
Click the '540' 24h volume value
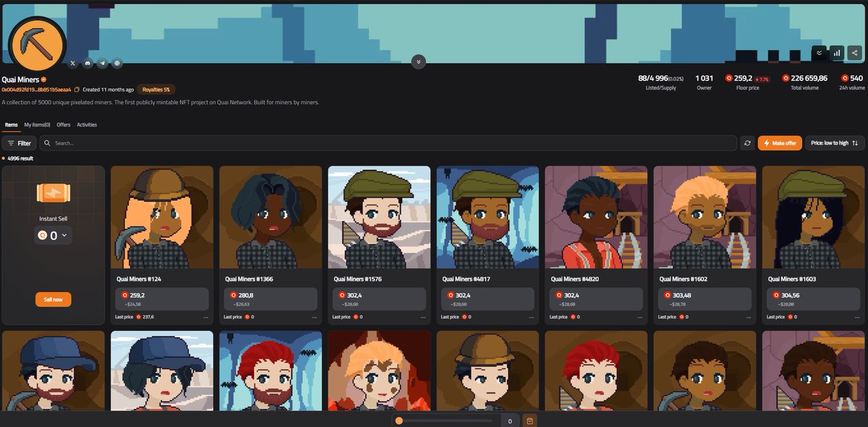[x=856, y=78]
